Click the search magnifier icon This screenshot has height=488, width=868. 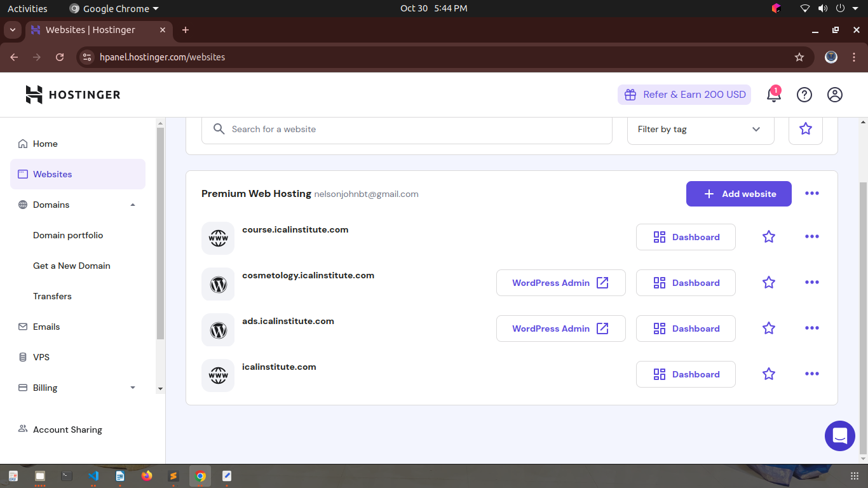(x=219, y=129)
